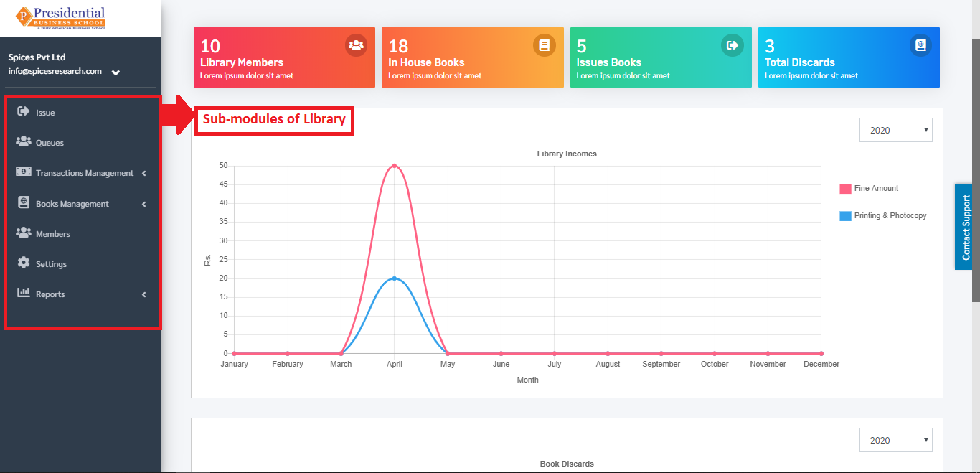Click the Transactions Management money icon
This screenshot has width=980, height=473.
(x=23, y=172)
